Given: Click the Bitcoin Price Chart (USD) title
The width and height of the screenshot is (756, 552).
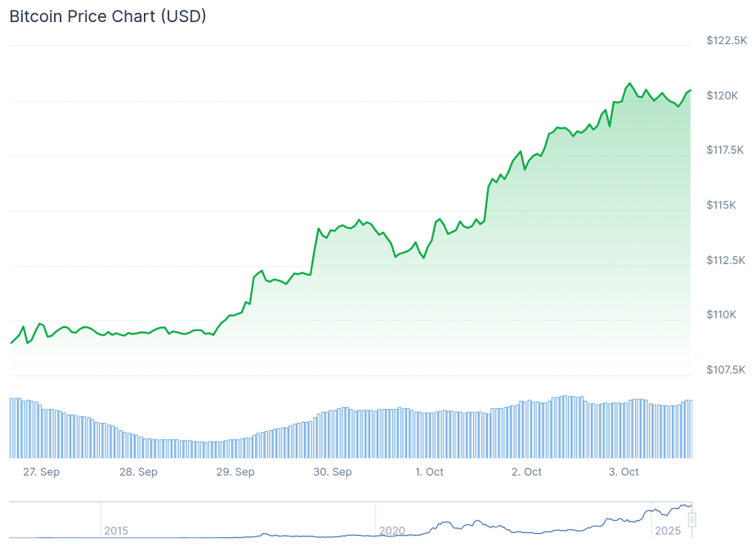Looking at the screenshot, I should click(108, 17).
